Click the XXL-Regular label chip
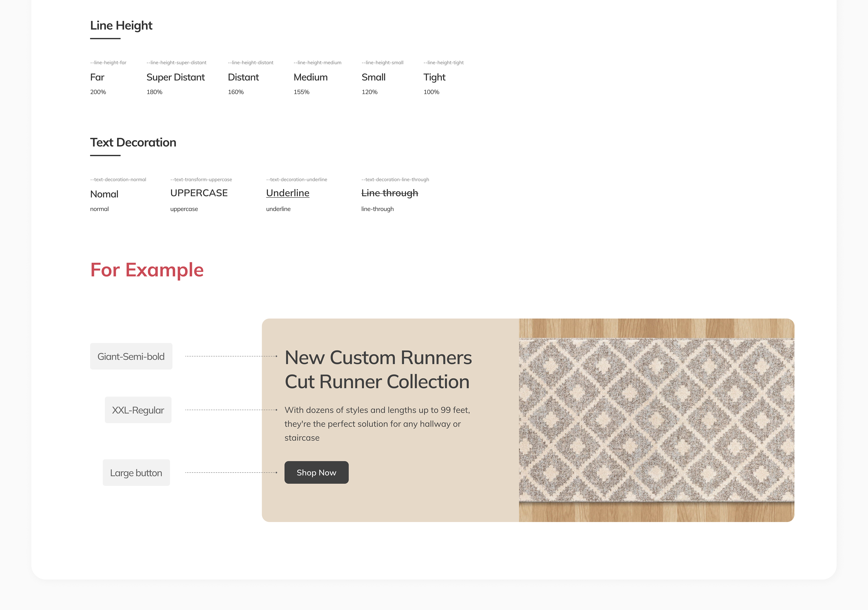 (x=138, y=410)
